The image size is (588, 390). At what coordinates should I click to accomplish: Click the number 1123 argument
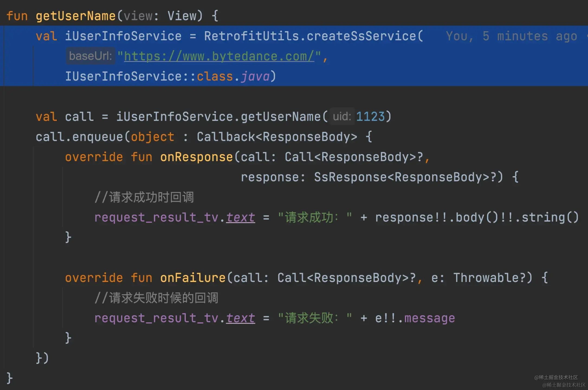pos(370,117)
